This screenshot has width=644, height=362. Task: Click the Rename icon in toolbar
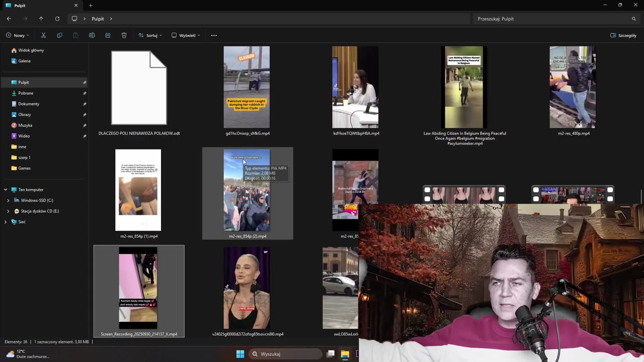point(92,35)
